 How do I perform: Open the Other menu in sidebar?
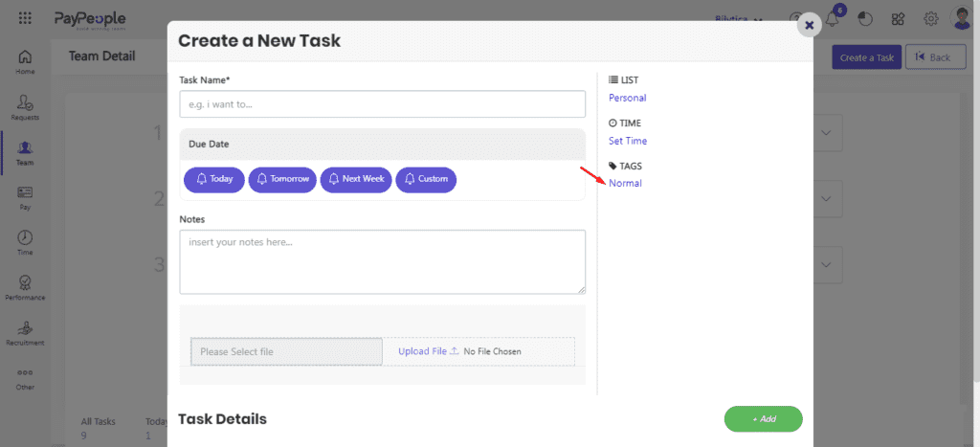pyautogui.click(x=25, y=379)
